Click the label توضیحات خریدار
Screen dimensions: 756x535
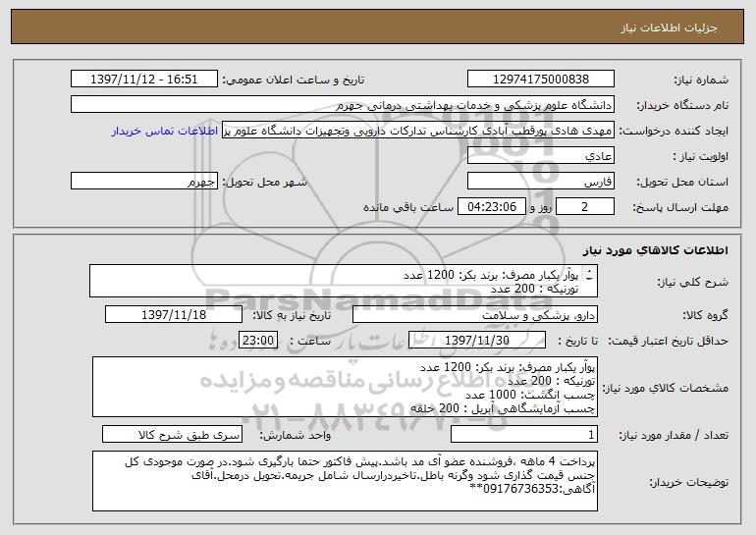click(688, 482)
